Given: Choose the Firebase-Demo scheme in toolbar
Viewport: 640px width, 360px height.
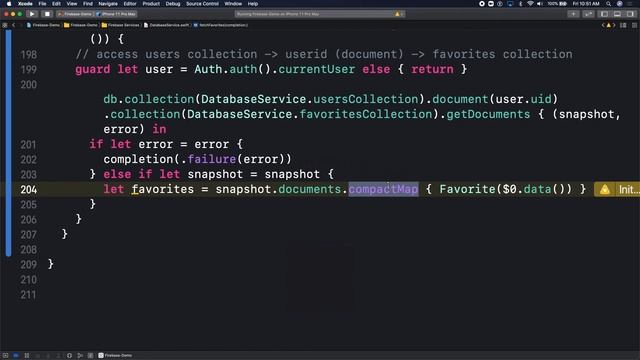Looking at the screenshot, I should click(x=75, y=14).
